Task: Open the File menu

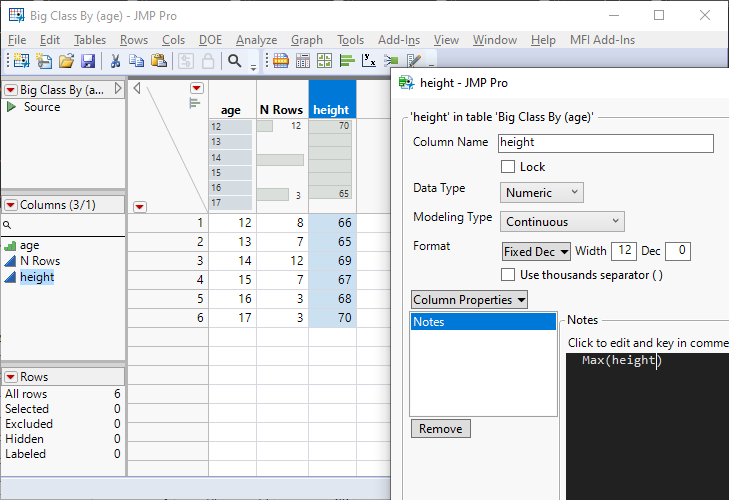Action: (x=17, y=40)
